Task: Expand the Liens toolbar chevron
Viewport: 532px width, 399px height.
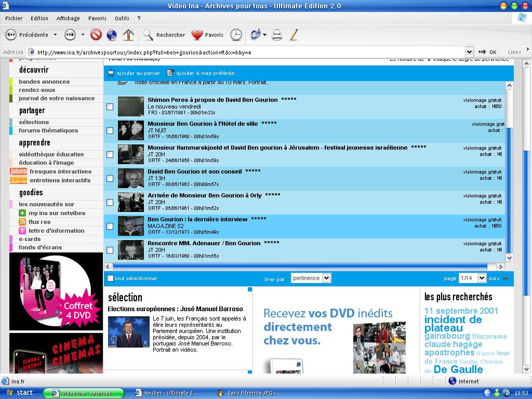Action: click(x=528, y=49)
